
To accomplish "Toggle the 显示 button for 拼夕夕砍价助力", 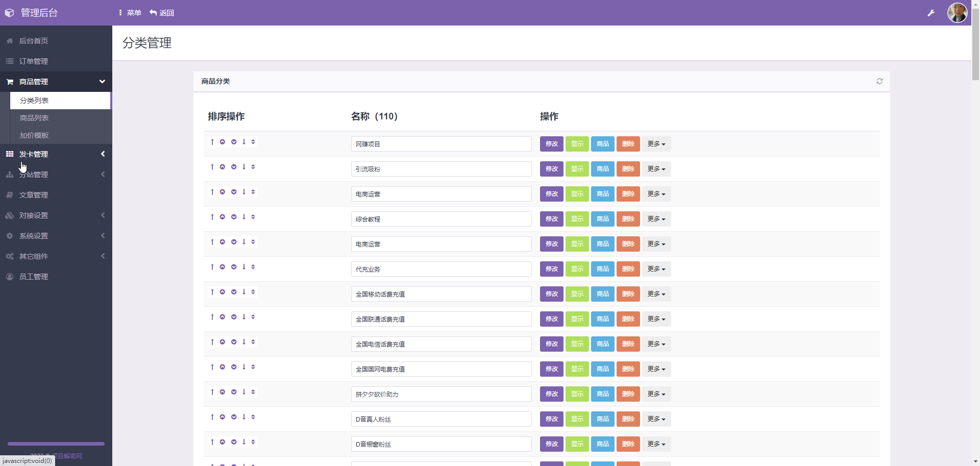I will click(577, 394).
